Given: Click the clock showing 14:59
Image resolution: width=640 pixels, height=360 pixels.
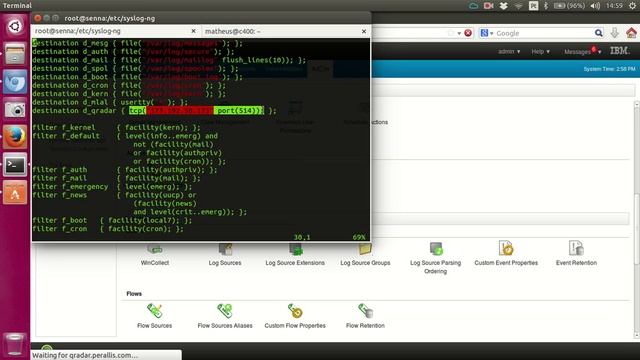Looking at the screenshot, I should pyautogui.click(x=614, y=6).
